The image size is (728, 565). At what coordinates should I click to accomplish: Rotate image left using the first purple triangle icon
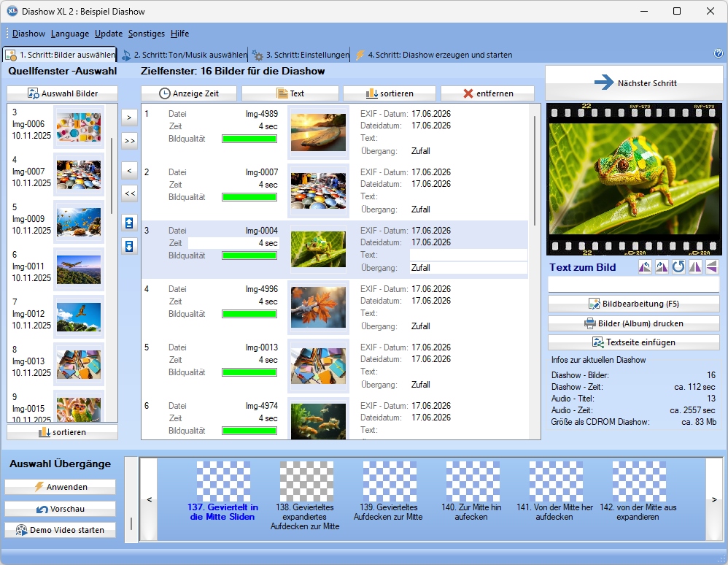pos(645,267)
